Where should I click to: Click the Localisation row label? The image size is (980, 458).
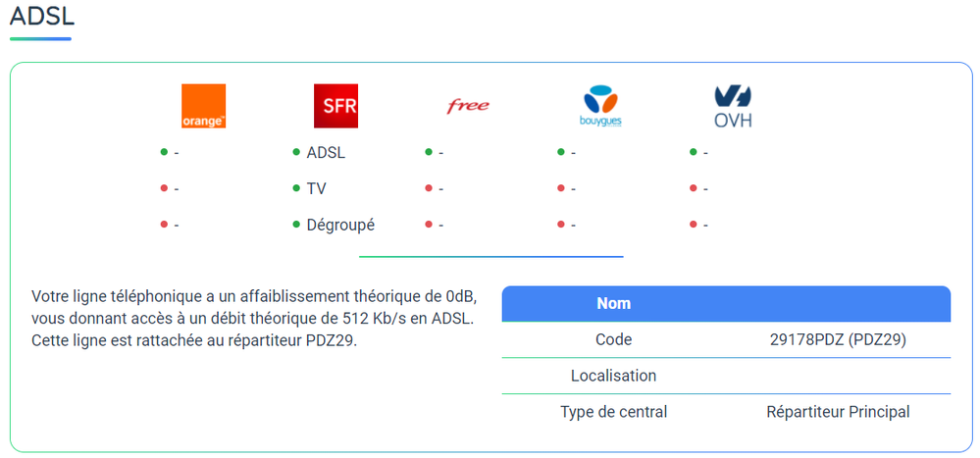pyautogui.click(x=614, y=376)
